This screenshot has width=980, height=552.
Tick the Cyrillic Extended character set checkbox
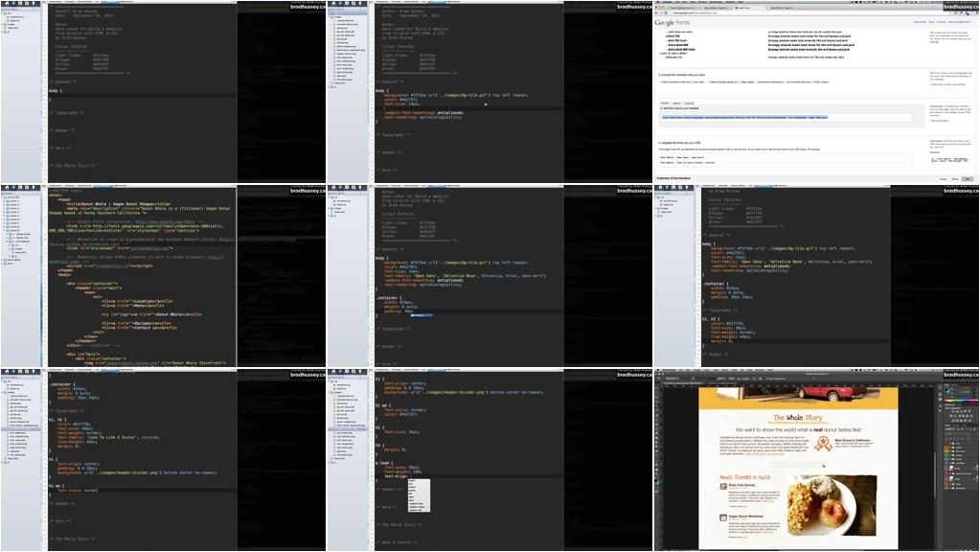coord(660,81)
